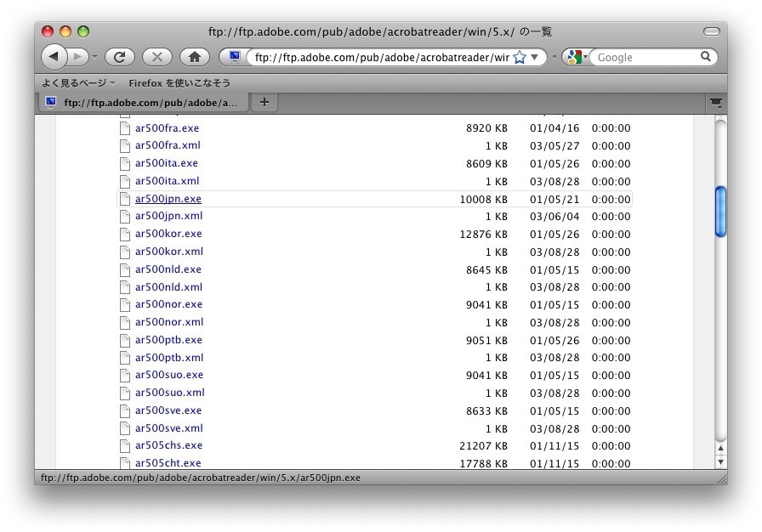The height and width of the screenshot is (532, 762).
Task: Click the magnifier search button
Action: click(706, 57)
